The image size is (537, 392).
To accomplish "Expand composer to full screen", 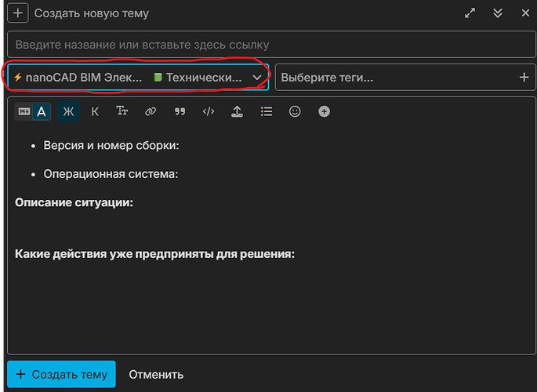I will point(470,13).
